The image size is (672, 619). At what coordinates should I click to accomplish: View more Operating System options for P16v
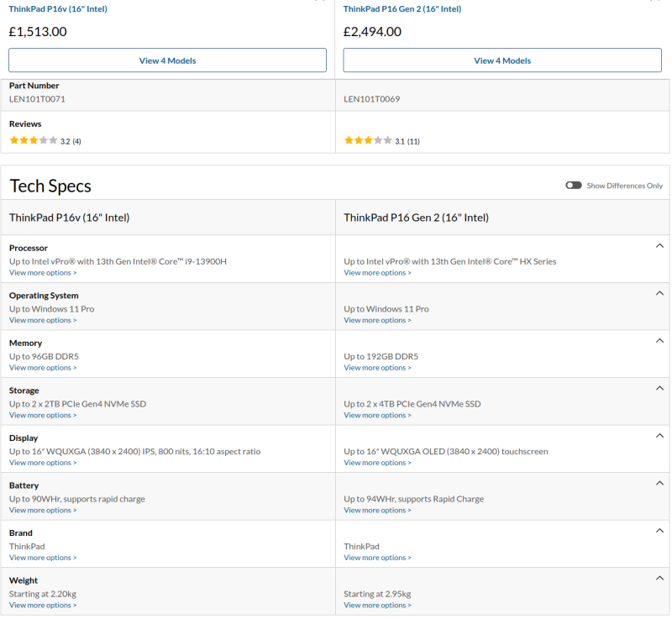43,321
